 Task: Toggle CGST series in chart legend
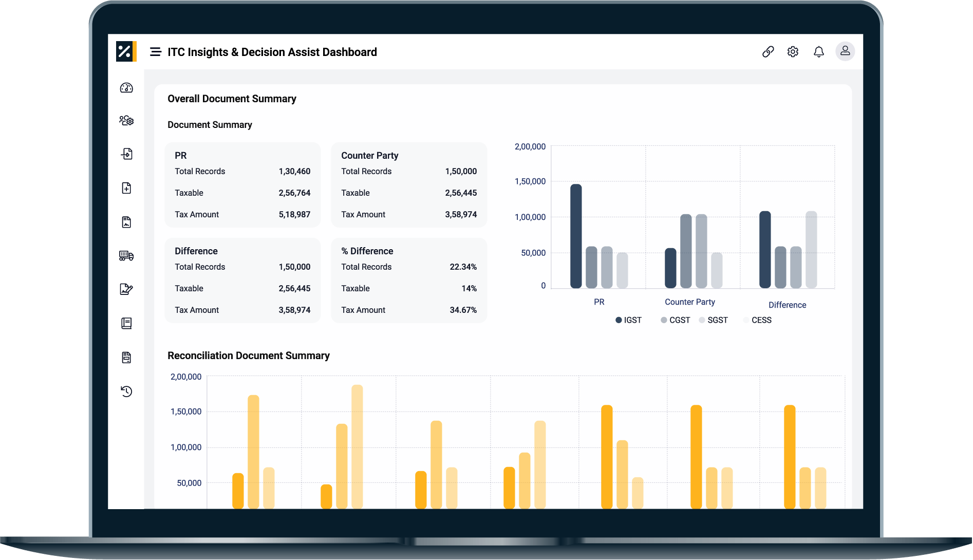coord(675,320)
